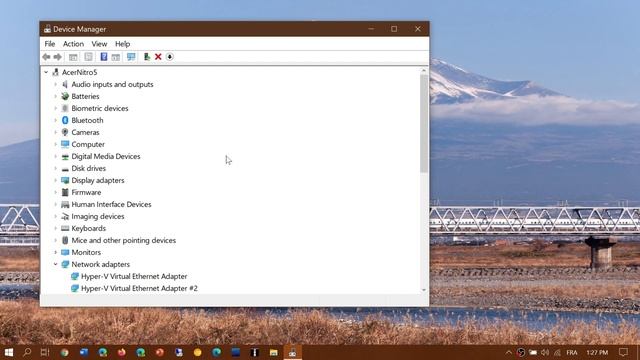The image size is (640, 360).
Task: Click the Cameras category icon
Action: point(65,132)
